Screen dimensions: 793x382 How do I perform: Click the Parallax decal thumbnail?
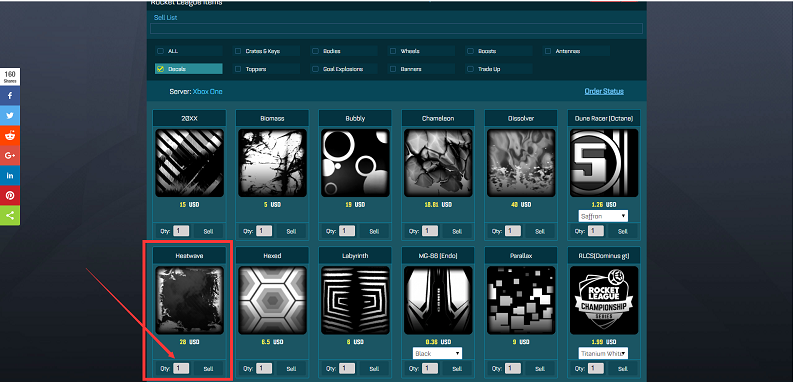[x=521, y=301]
